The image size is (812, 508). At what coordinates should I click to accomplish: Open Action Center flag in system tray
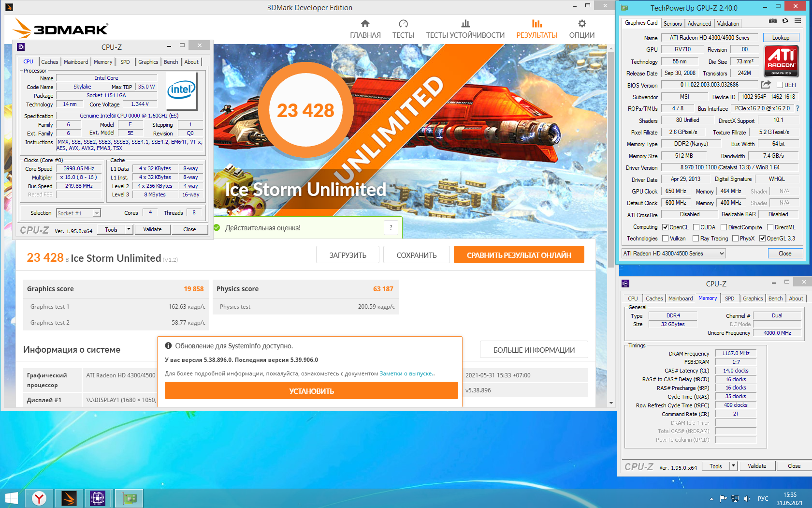(x=723, y=498)
